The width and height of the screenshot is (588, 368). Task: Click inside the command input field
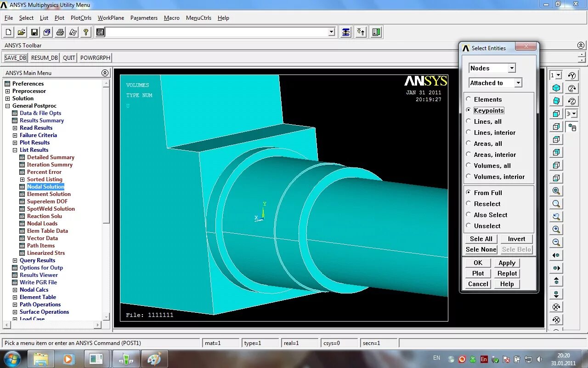[x=217, y=32]
